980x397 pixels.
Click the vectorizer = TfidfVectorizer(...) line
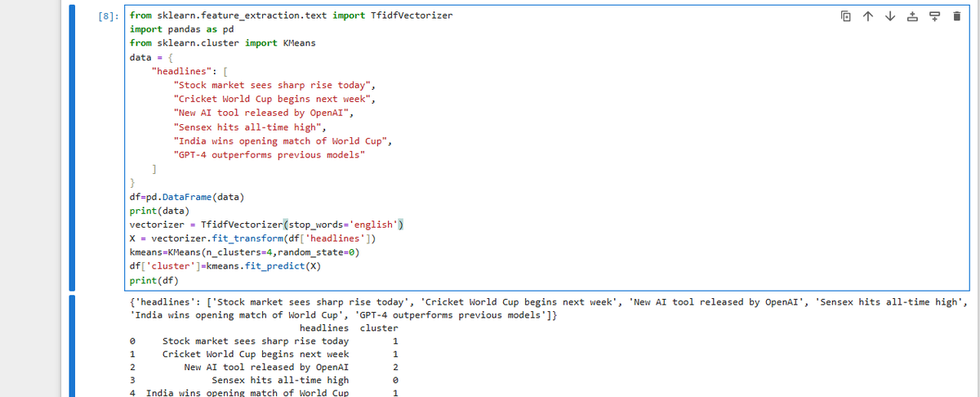click(x=267, y=225)
